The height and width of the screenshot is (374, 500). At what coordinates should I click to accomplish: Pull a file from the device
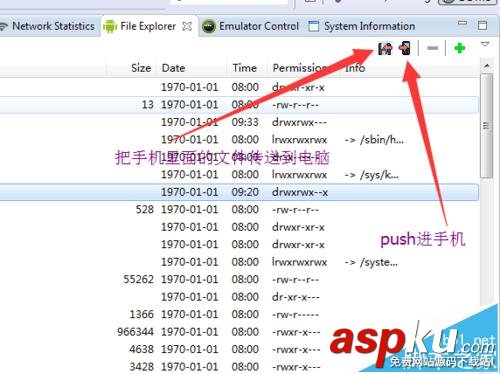tap(385, 49)
